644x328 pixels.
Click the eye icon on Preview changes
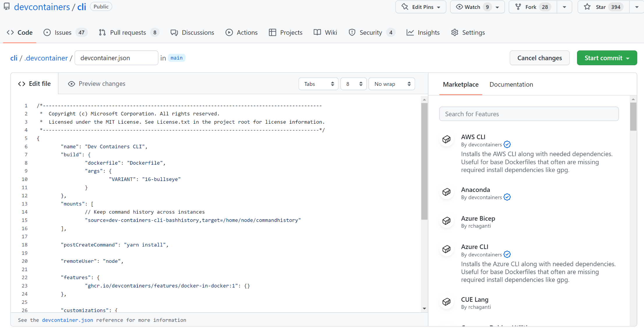(71, 84)
